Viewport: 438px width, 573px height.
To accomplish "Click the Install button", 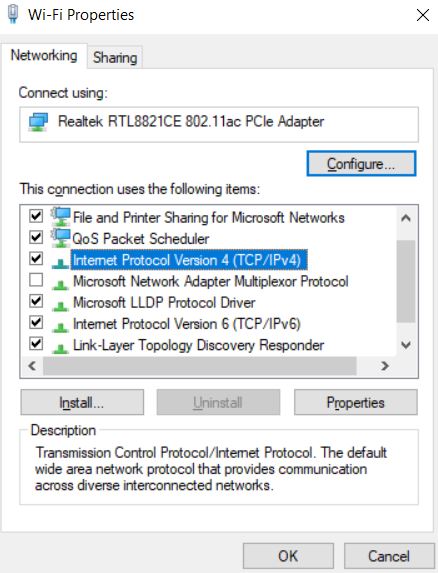I will point(82,402).
